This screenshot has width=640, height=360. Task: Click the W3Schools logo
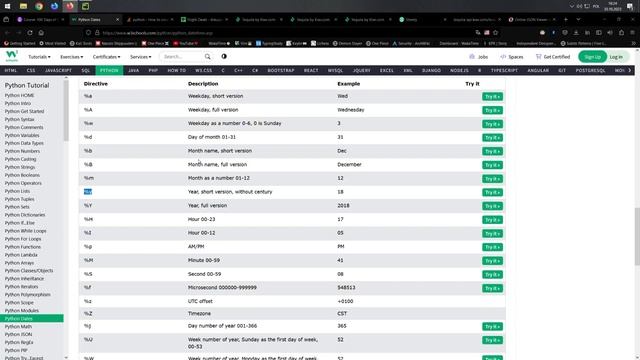(x=12, y=56)
